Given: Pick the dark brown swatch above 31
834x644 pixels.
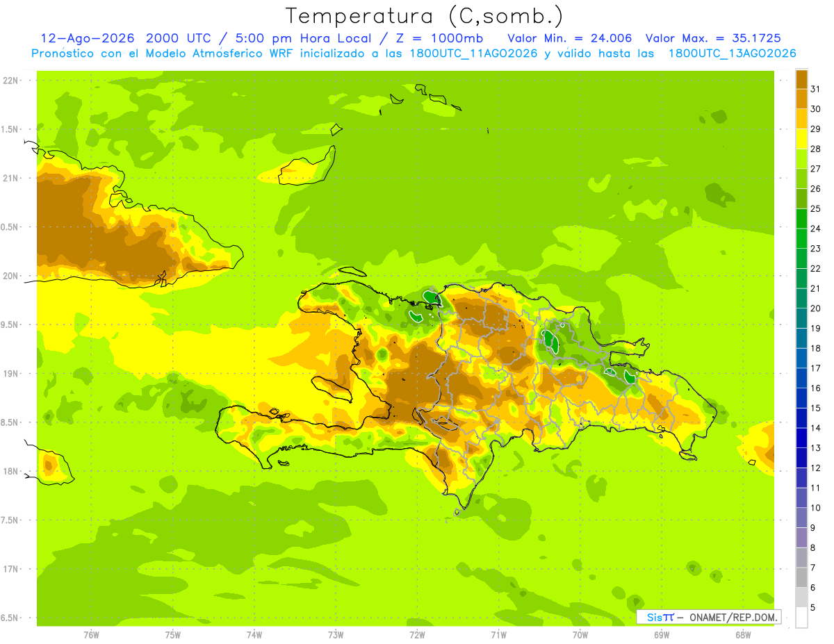Looking at the screenshot, I should pyautogui.click(x=801, y=79).
